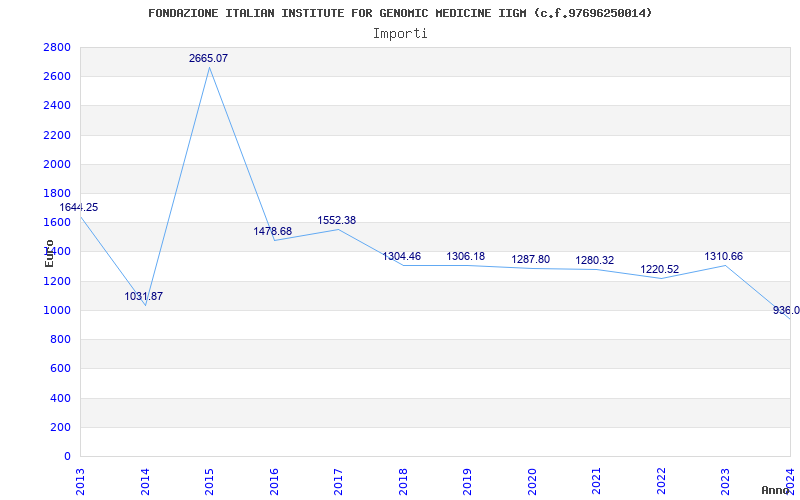The width and height of the screenshot is (800, 500).
Task: Click the 2800 y-axis tick label
Action: pos(57,47)
